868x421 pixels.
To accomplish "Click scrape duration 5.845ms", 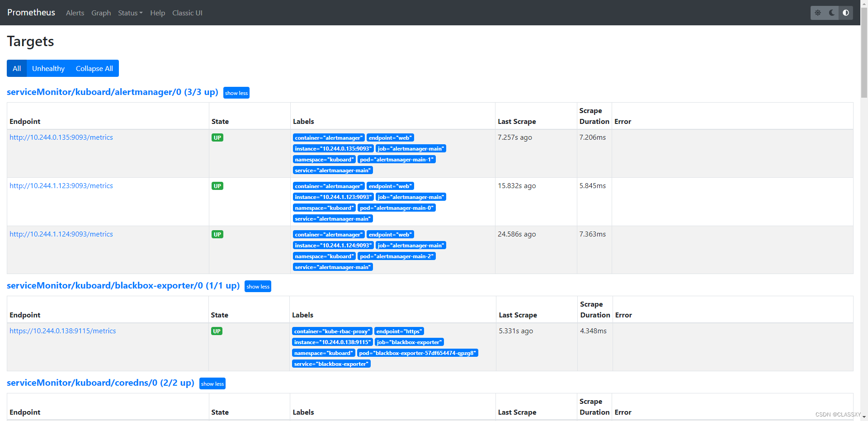I will [593, 186].
